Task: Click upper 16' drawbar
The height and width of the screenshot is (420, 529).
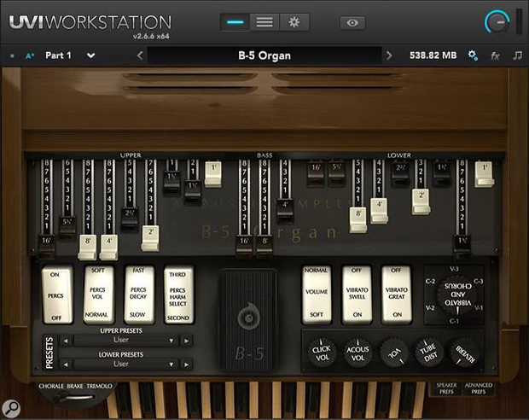Action: pyautogui.click(x=46, y=246)
